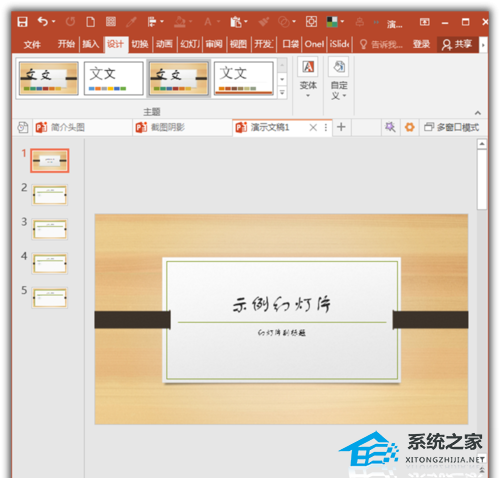Click the focus frame icon in toolbar
The image size is (500, 478).
(311, 22)
